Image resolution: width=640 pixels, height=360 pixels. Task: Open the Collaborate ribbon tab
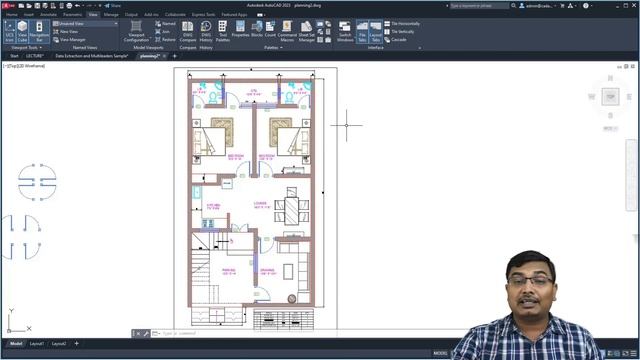(175, 15)
